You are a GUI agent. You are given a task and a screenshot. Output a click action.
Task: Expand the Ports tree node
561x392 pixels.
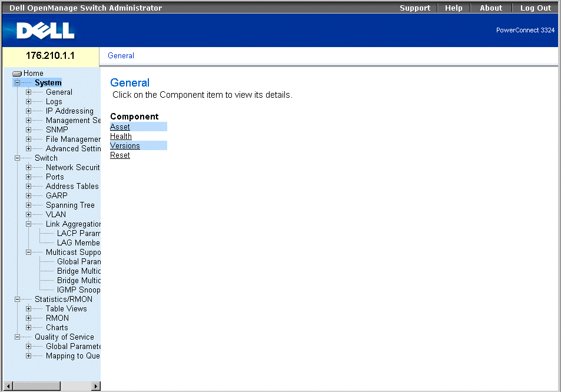tap(28, 177)
